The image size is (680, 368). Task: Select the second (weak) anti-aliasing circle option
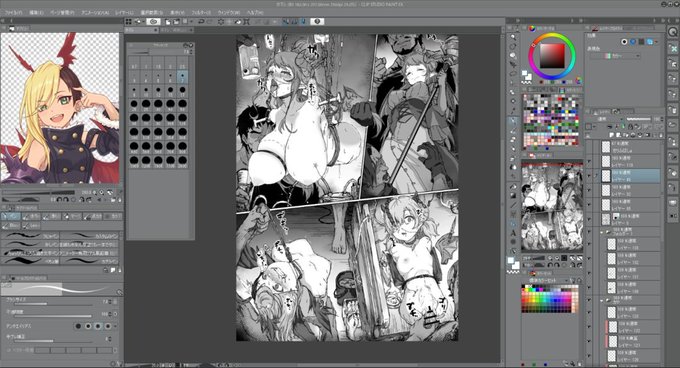pos(88,326)
